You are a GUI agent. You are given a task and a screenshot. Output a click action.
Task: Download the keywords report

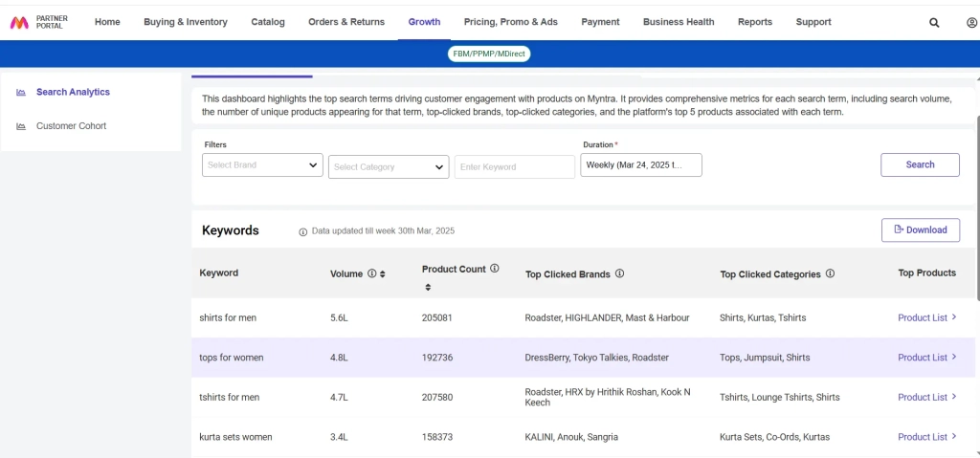[920, 229]
